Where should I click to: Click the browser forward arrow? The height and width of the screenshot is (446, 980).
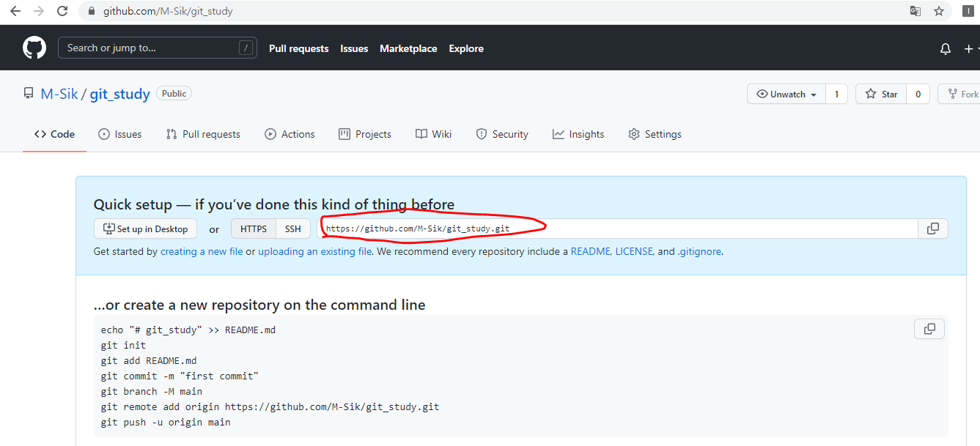tap(39, 11)
